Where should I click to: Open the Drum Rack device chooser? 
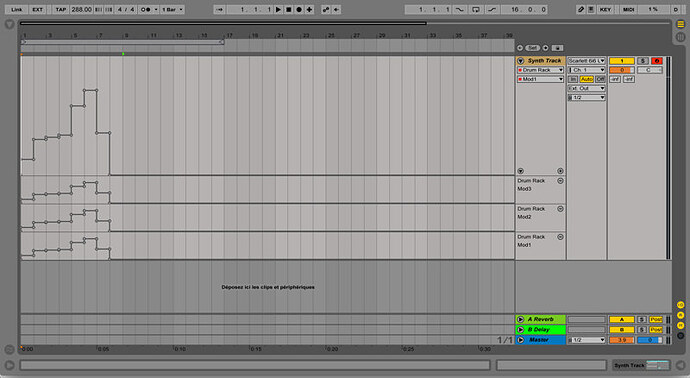541,70
